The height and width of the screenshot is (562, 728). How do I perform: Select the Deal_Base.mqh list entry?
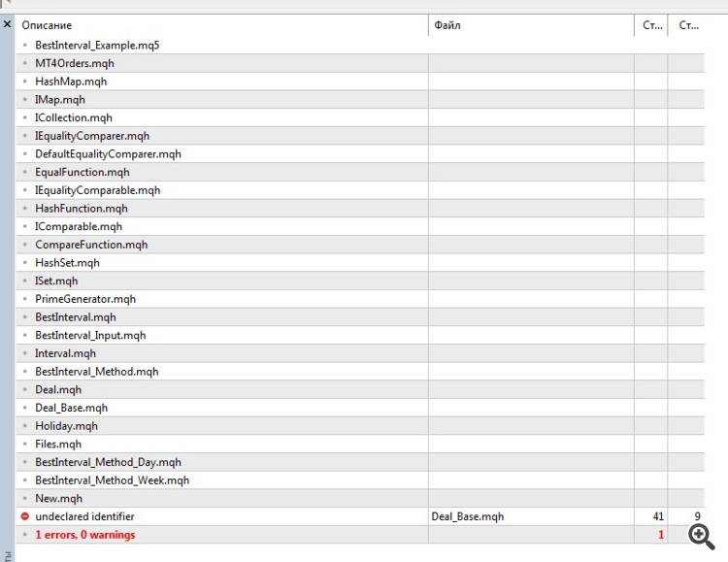[x=71, y=408]
